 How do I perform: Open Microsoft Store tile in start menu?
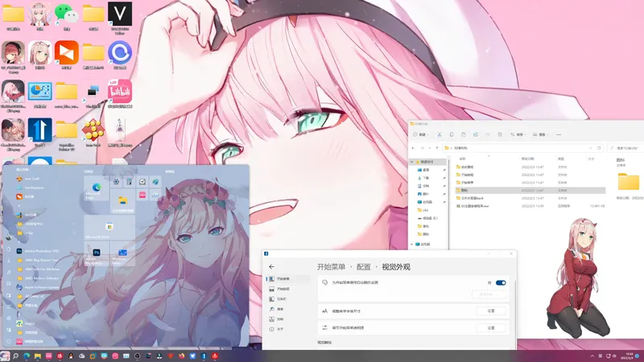click(x=109, y=228)
